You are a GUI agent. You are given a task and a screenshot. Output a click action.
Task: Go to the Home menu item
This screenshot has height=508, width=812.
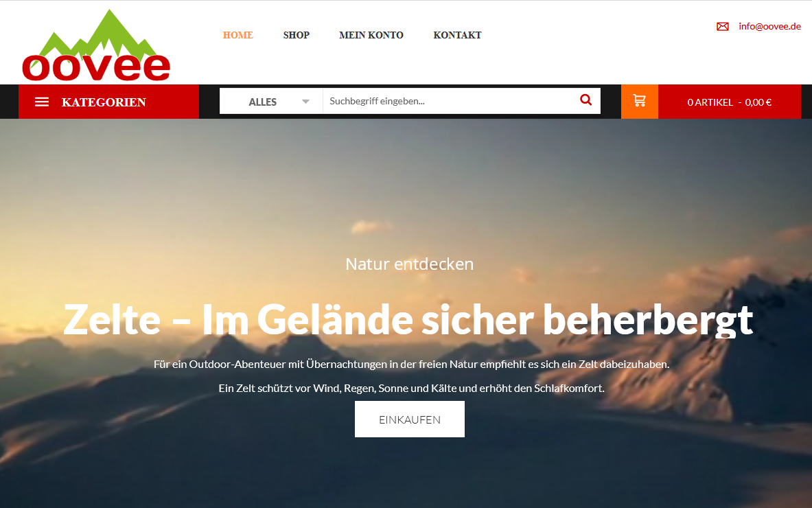pos(237,35)
